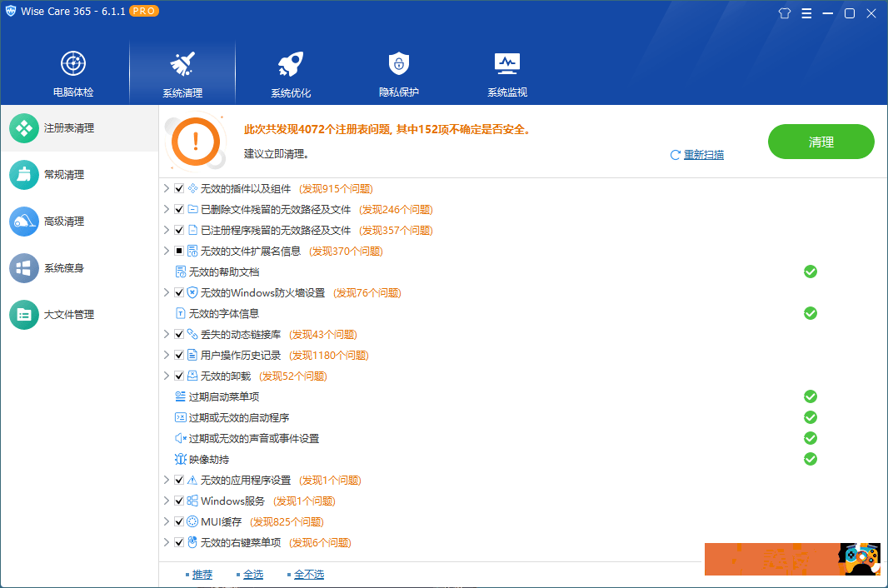Click the (发现915个问题) text
888x588 pixels.
[x=336, y=188]
